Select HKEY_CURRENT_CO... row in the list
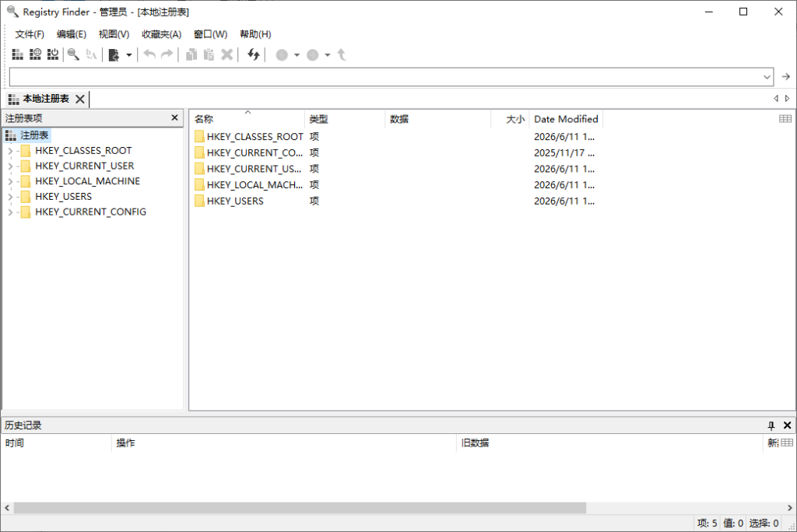This screenshot has width=797, height=532. tap(395, 152)
